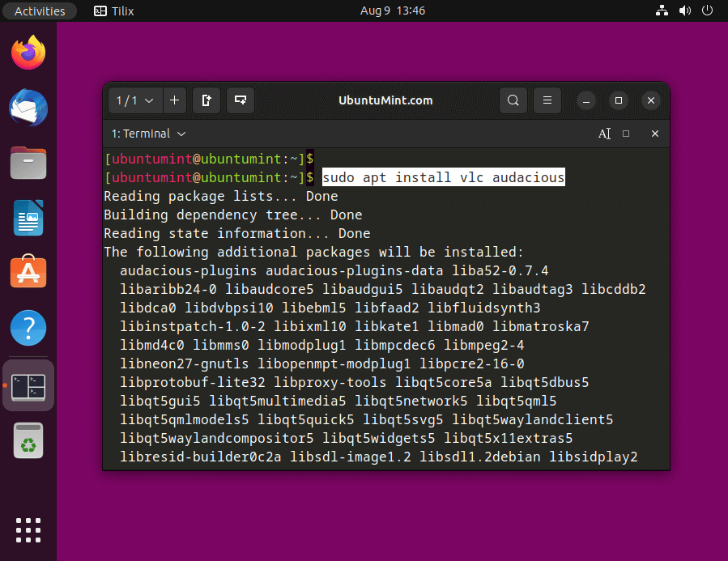Launch Thunderbird mail from the dock
Screen dimensions: 728x561
28,108
